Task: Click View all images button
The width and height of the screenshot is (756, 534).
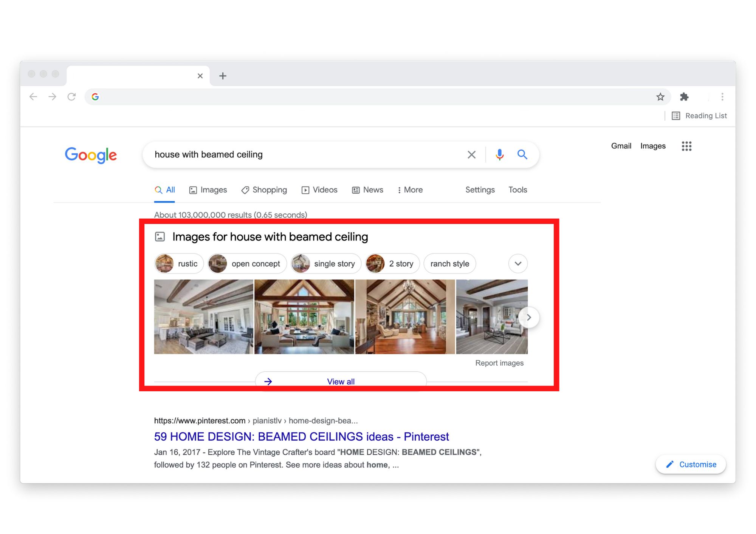Action: coord(341,381)
